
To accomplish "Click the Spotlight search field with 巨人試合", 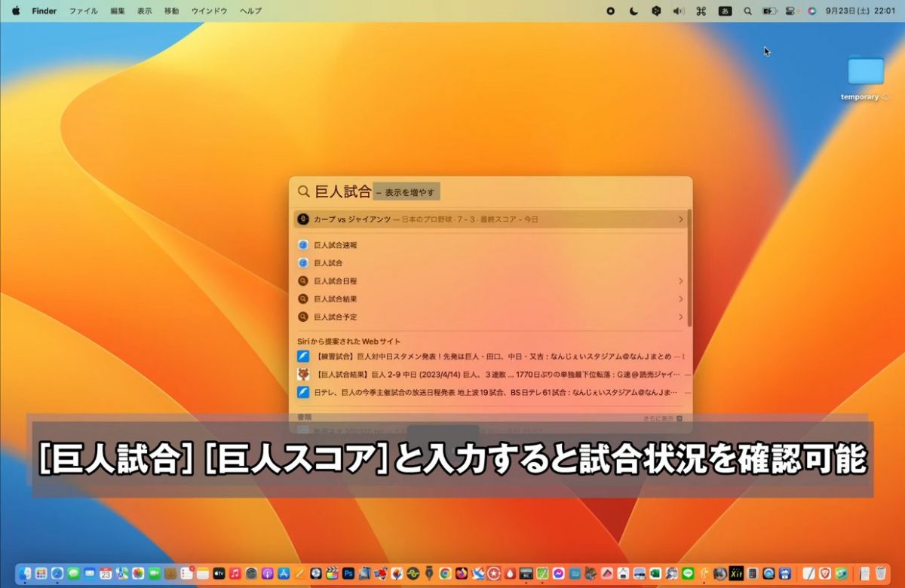I will point(491,191).
